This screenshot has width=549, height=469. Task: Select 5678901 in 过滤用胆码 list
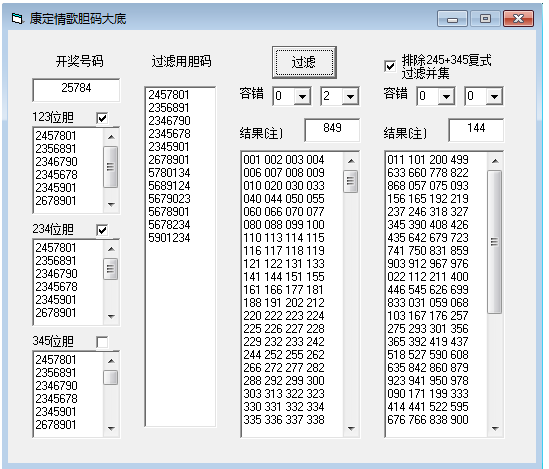click(x=169, y=211)
